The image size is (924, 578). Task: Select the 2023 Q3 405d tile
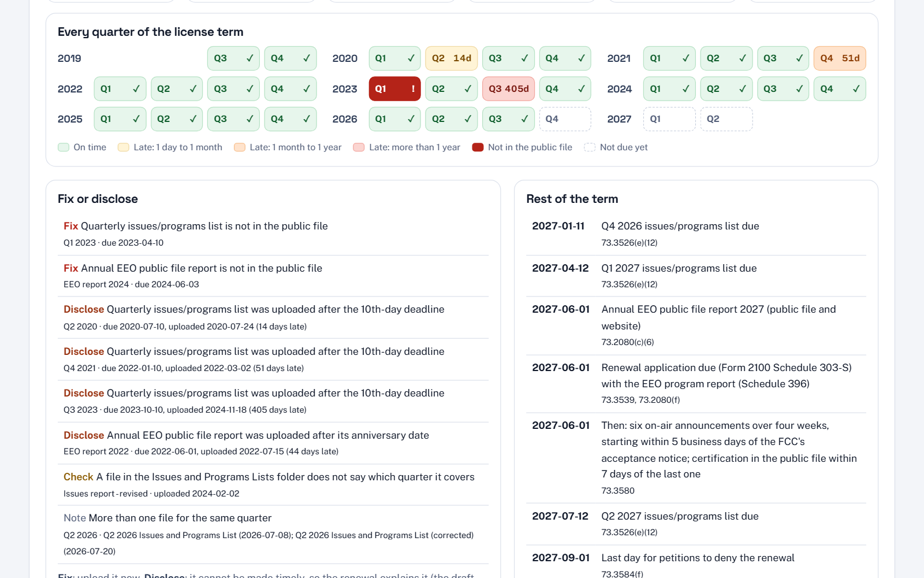point(508,89)
